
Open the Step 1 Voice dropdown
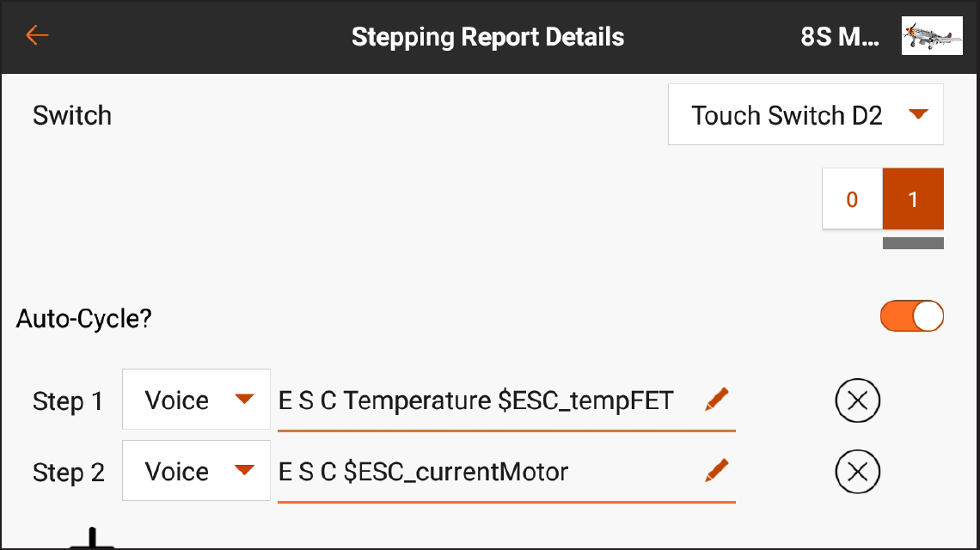click(x=196, y=399)
